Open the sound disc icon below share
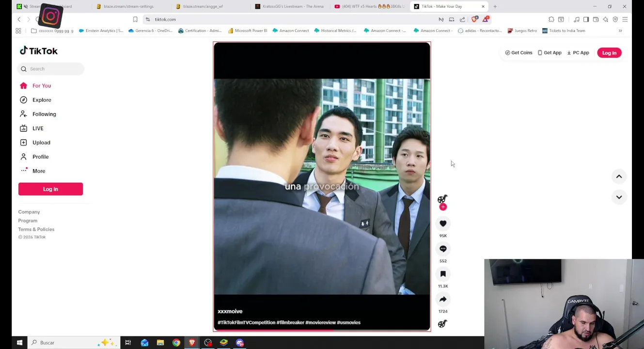The width and height of the screenshot is (644, 349). [x=442, y=324]
